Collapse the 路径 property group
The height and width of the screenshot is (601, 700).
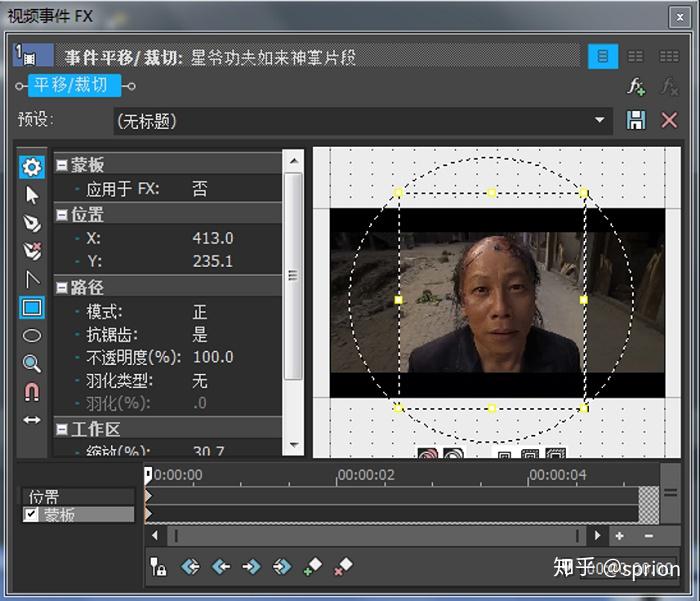coord(62,288)
